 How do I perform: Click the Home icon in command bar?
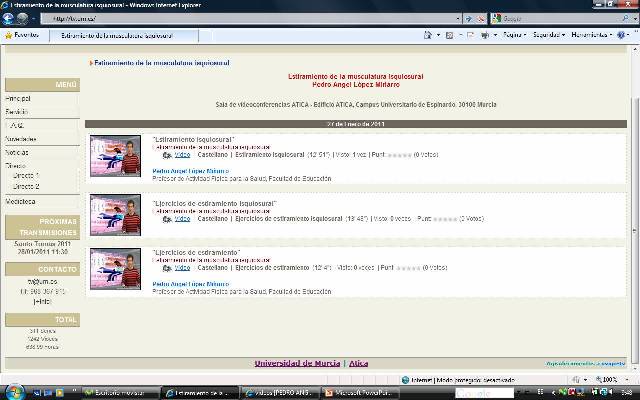click(x=428, y=34)
